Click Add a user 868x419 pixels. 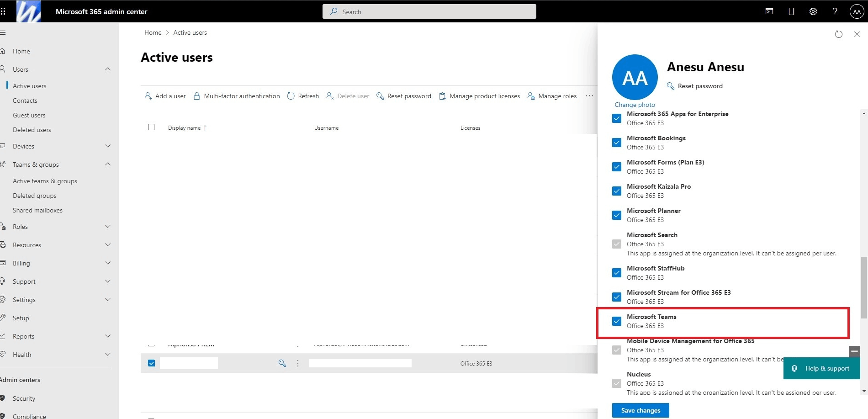[x=165, y=96]
